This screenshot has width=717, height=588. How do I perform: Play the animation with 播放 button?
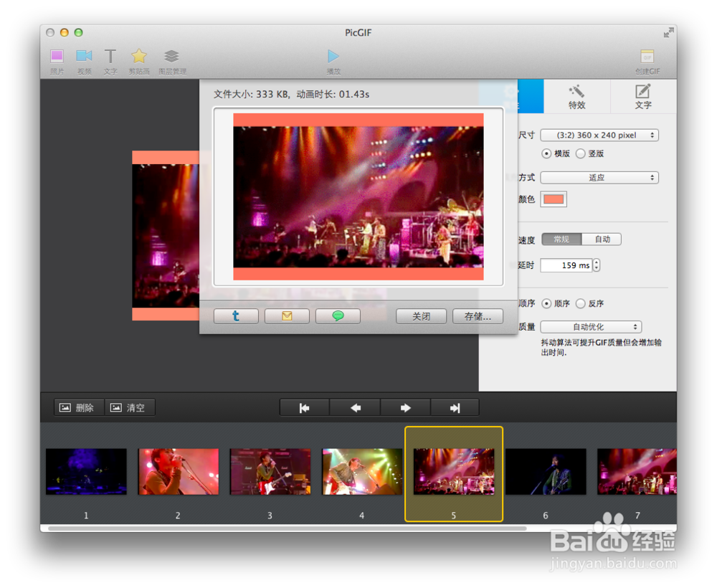[333, 61]
